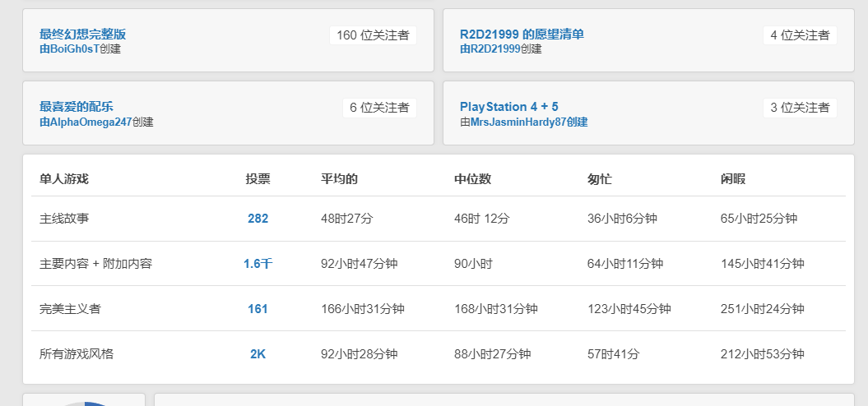The width and height of the screenshot is (868, 406).
Task: Select the average value 92小时47分钟
Action: [x=360, y=264]
